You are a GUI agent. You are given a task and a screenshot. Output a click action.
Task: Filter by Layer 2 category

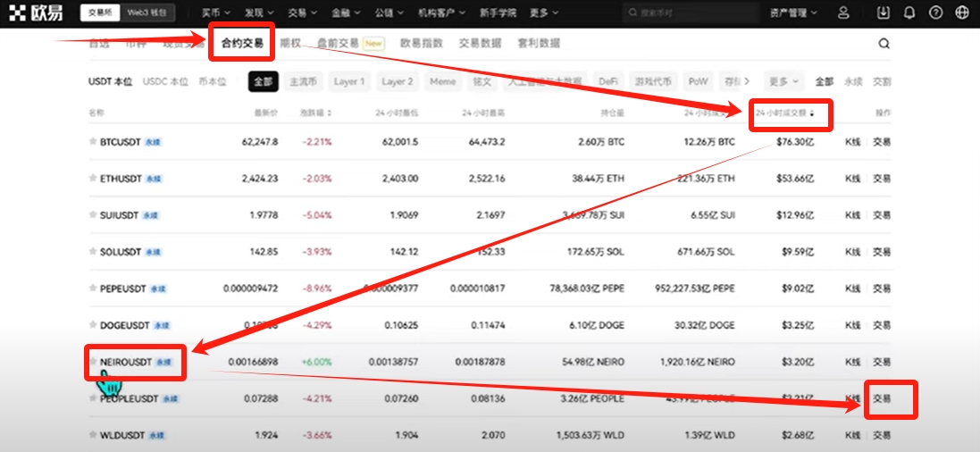tap(398, 81)
